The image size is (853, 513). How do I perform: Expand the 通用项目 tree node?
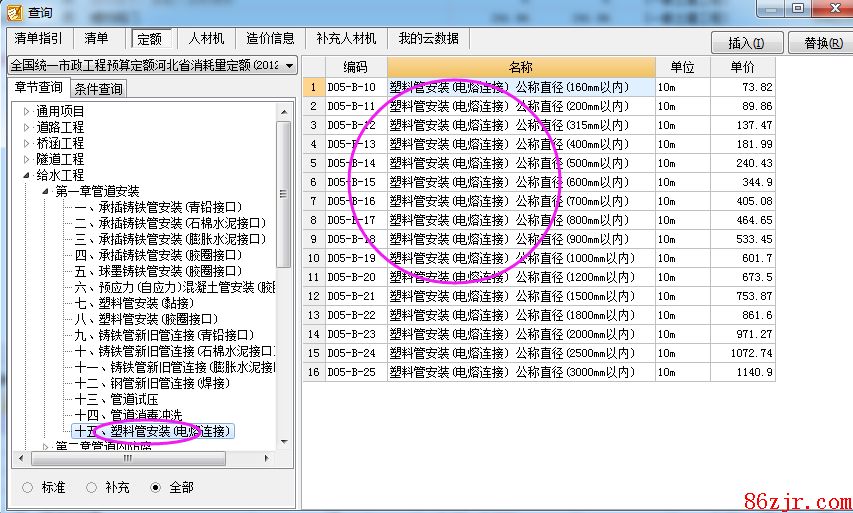27,111
